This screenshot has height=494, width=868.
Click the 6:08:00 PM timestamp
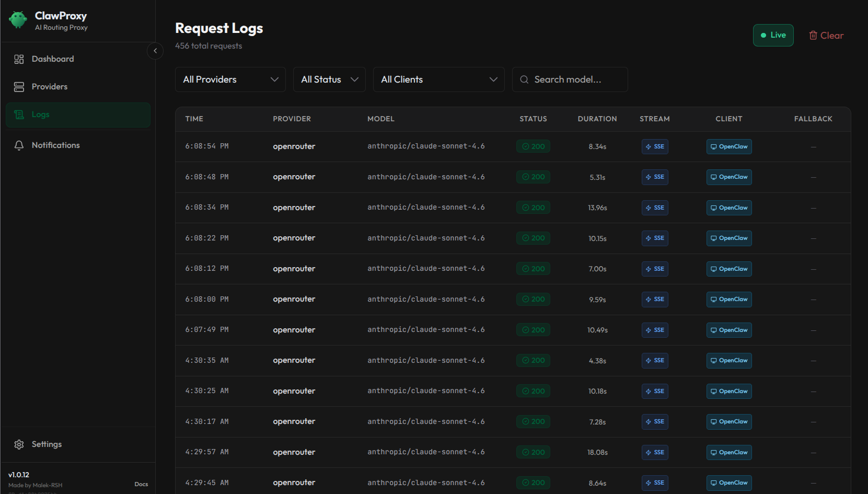207,299
